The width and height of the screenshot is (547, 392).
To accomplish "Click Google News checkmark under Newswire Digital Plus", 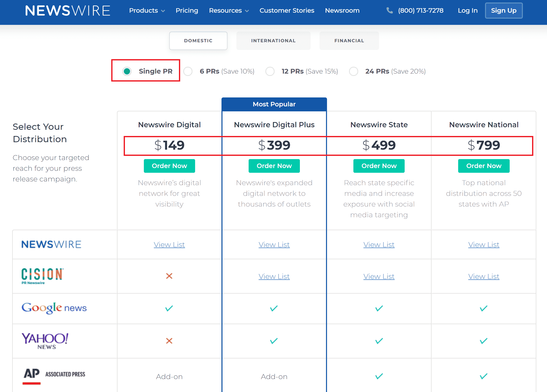I will coord(274,308).
